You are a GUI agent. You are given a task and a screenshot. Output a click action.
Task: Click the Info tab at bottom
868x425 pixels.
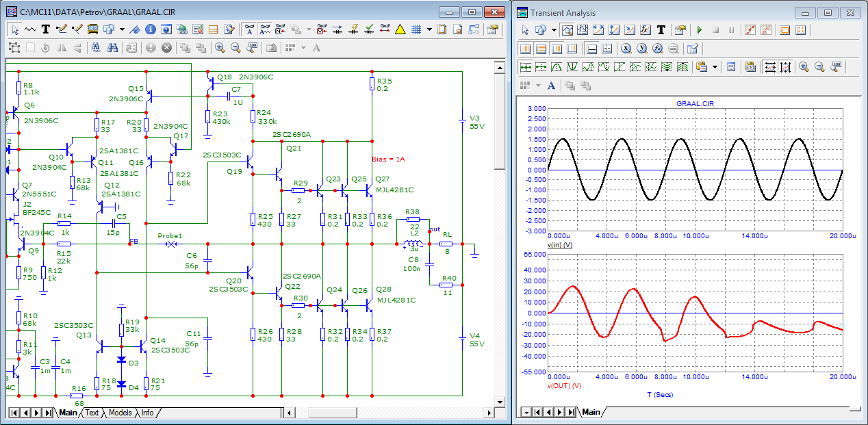coord(147,413)
